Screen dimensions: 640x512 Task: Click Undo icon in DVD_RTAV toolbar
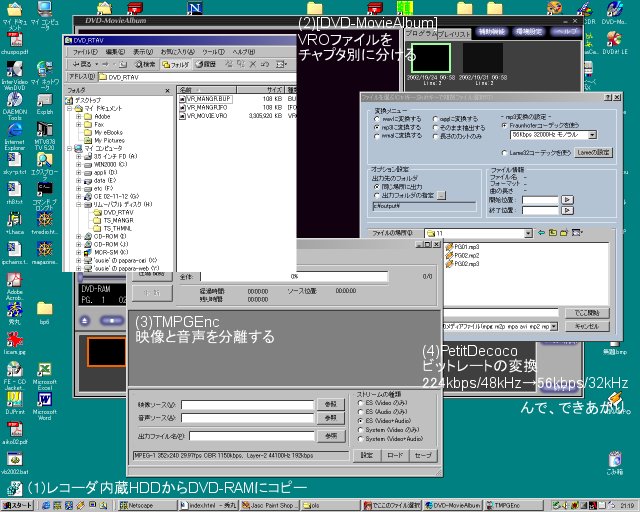tap(265, 64)
